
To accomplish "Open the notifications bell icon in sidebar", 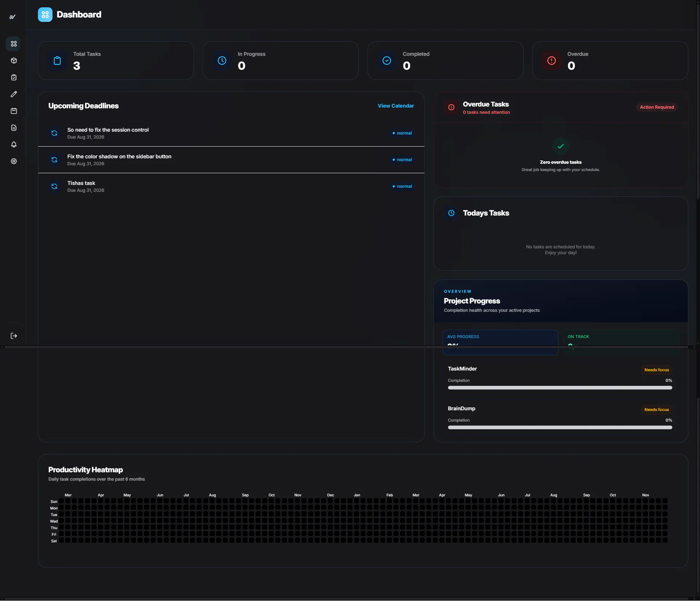I will (x=14, y=144).
